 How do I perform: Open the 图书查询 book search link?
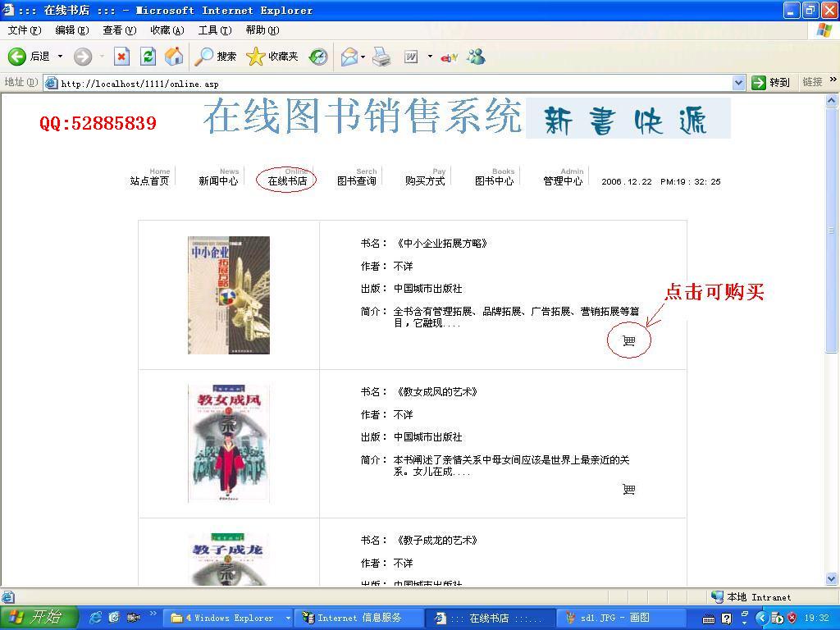pos(356,181)
